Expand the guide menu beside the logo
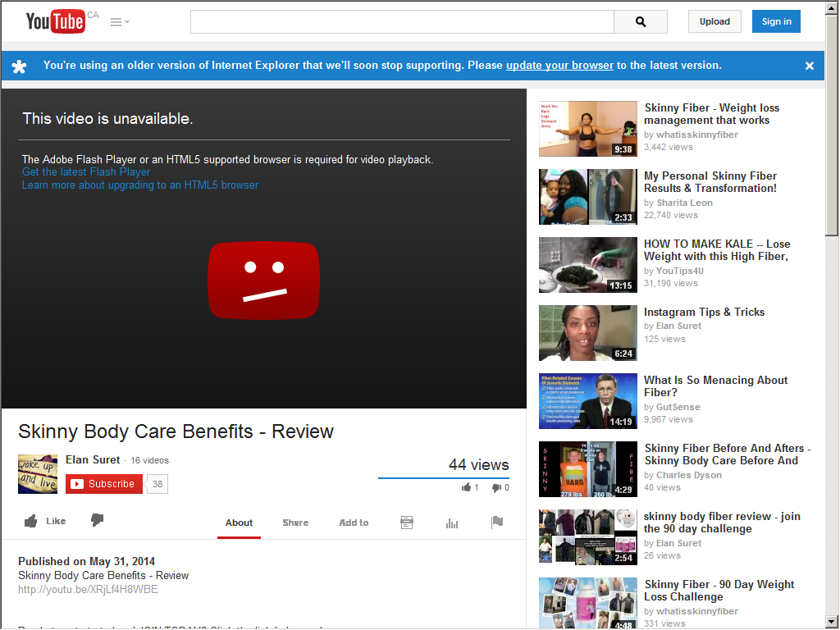 click(120, 22)
